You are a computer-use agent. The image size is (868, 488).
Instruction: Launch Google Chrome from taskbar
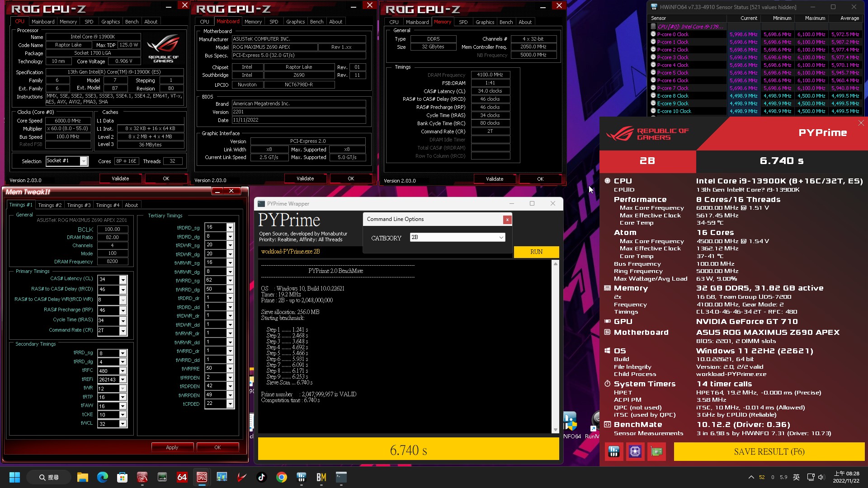tap(281, 477)
